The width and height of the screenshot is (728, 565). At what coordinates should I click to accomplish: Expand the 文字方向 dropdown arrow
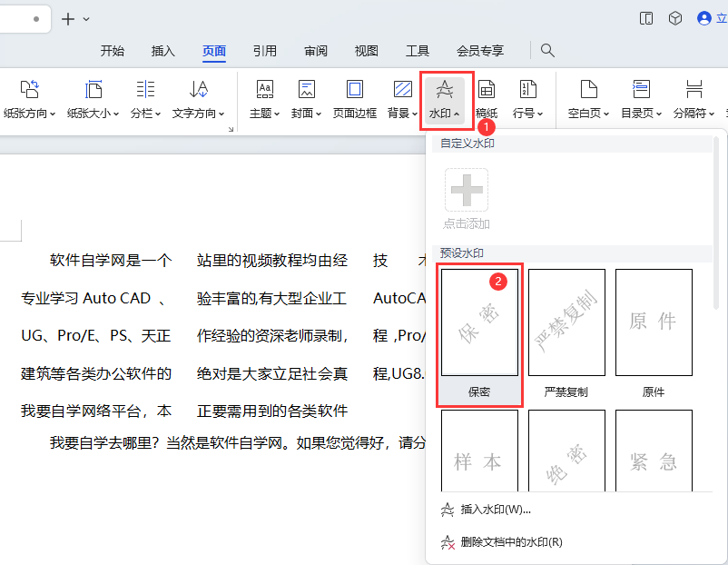click(x=221, y=114)
